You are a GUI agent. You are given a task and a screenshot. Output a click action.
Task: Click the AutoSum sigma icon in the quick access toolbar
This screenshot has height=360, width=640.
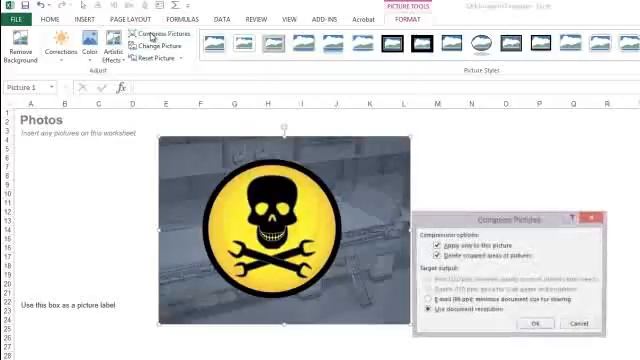click(175, 5)
